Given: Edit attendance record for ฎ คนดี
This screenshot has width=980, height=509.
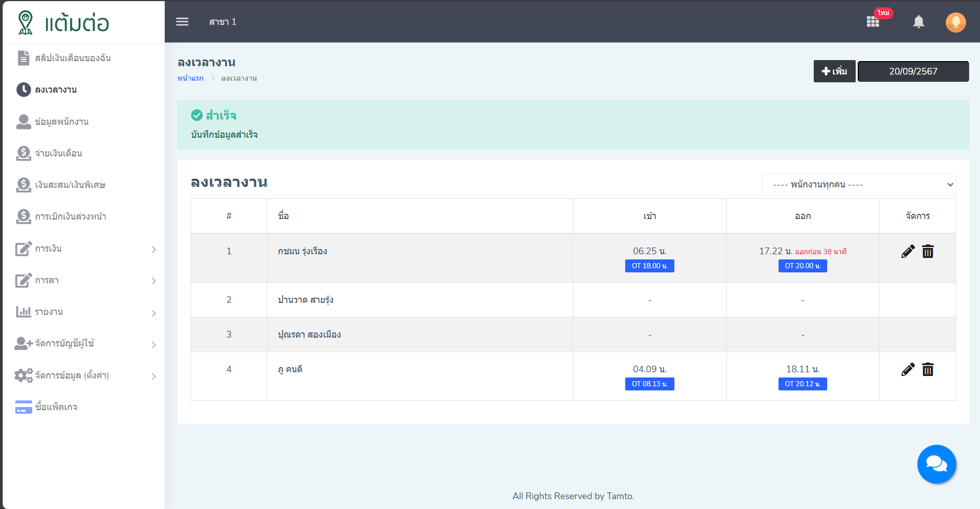Looking at the screenshot, I should (x=907, y=370).
